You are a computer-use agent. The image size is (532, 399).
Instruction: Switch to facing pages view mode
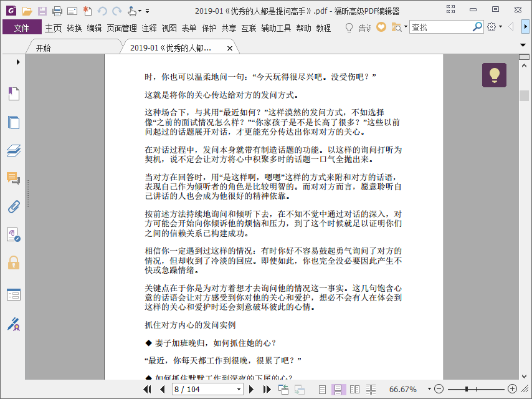point(354,389)
